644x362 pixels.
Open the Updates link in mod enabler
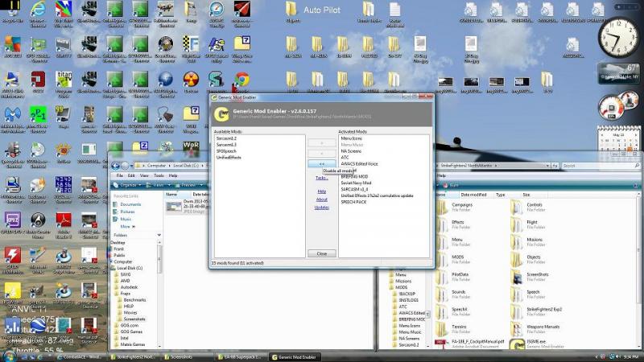[x=321, y=208]
